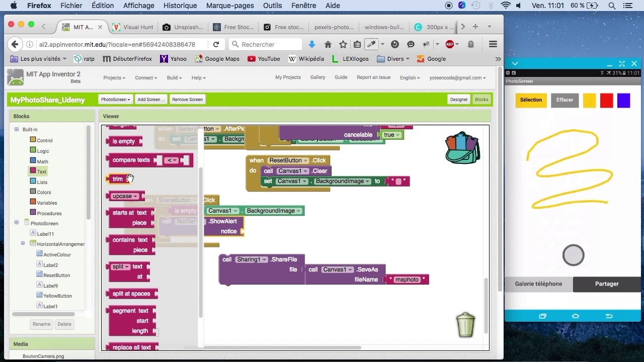Click the Add Screen button
Image resolution: width=644 pixels, height=362 pixels.
(151, 100)
